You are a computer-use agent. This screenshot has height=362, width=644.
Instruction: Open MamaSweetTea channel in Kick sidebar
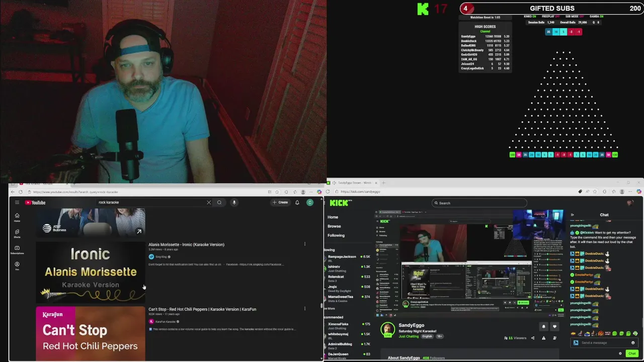tap(348, 298)
